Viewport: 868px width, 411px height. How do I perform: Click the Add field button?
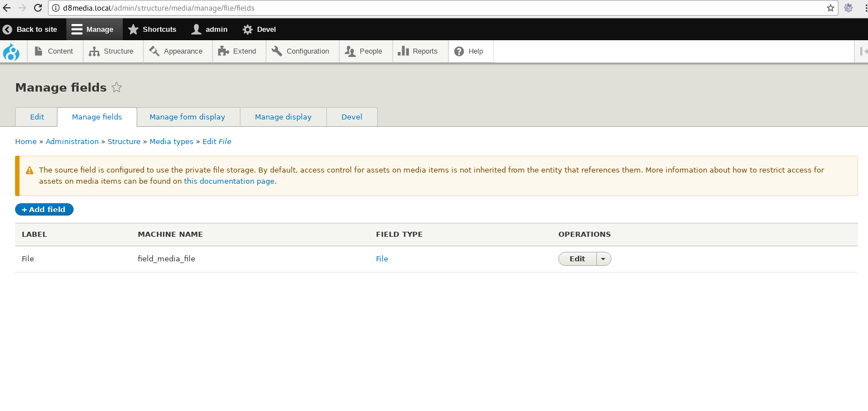(44, 209)
